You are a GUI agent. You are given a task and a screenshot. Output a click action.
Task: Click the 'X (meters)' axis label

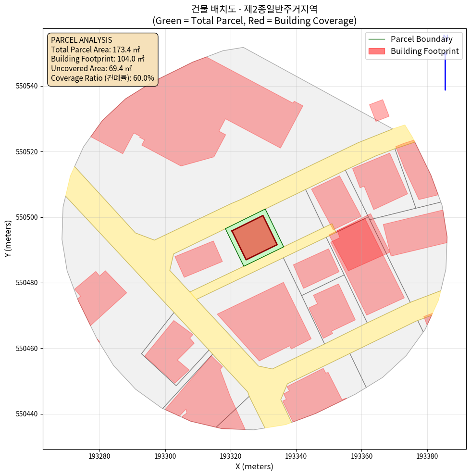pos(254,466)
